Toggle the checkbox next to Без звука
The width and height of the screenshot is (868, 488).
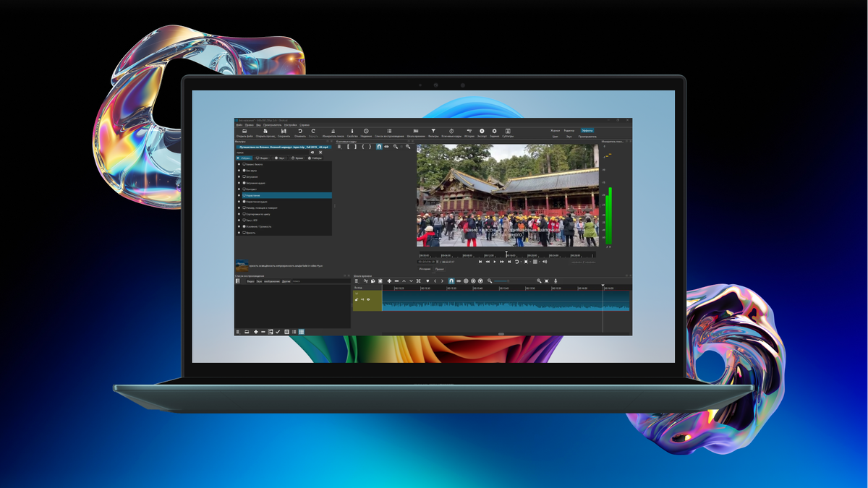point(239,171)
